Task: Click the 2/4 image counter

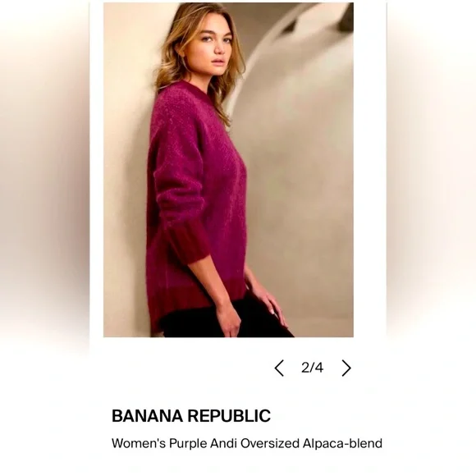Action: click(x=313, y=368)
